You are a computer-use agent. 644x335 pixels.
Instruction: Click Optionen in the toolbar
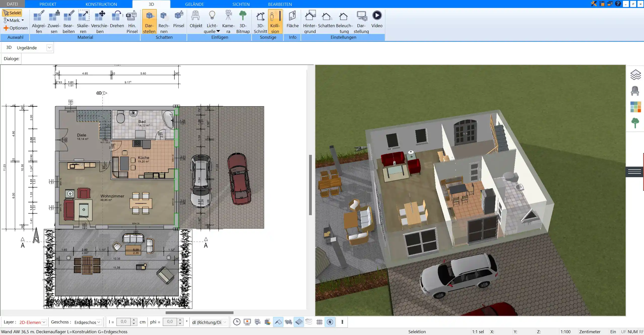[16, 28]
